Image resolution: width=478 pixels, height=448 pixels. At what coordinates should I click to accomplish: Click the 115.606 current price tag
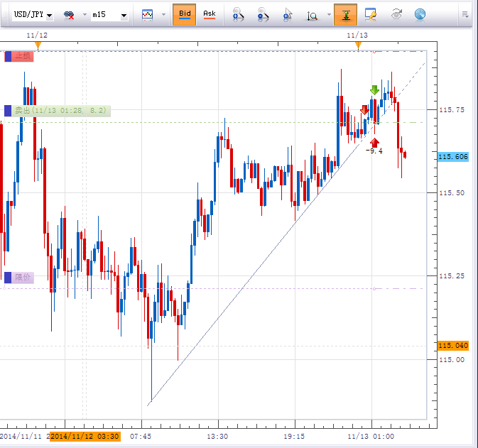453,157
